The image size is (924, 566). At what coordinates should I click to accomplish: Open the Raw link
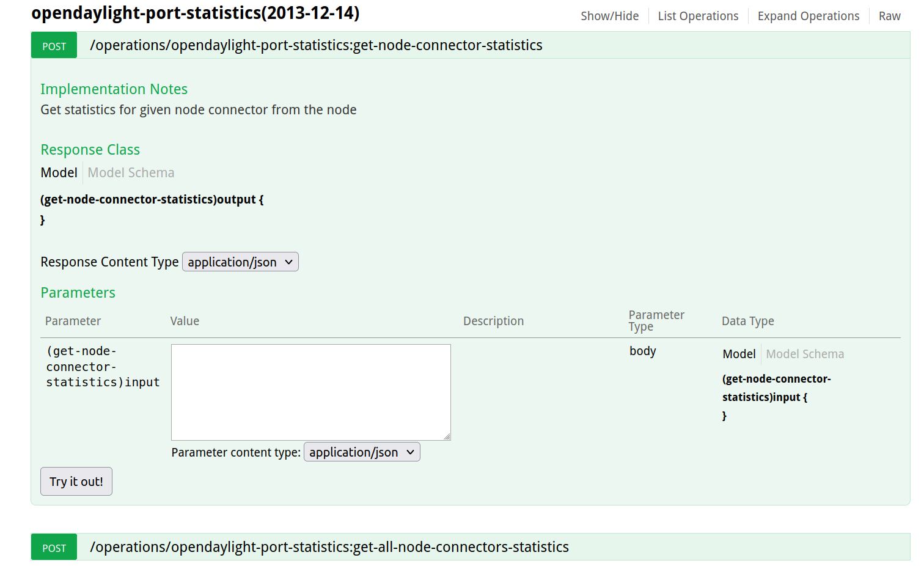[889, 17]
